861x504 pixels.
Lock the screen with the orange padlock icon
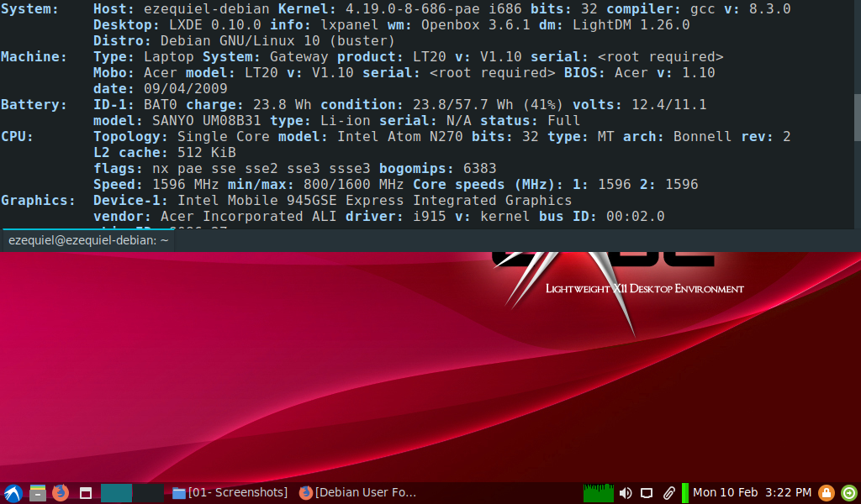[827, 493]
